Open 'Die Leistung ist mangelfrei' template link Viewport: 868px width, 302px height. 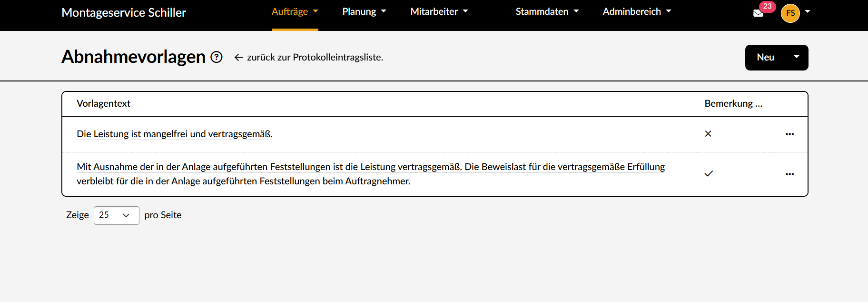pyautogui.click(x=174, y=134)
